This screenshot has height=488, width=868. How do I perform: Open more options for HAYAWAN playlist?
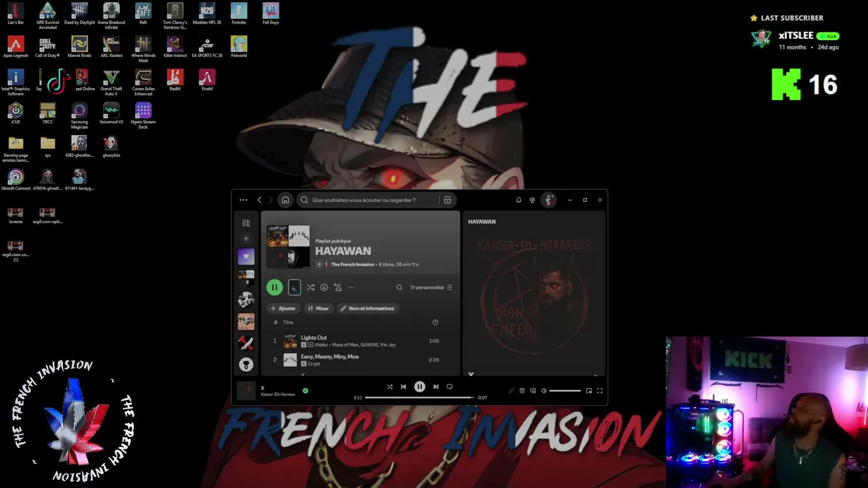point(351,287)
